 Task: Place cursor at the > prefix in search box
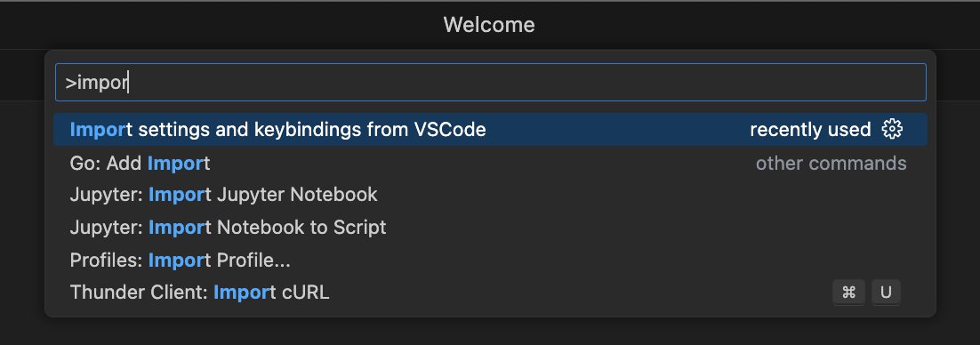pos(70,83)
